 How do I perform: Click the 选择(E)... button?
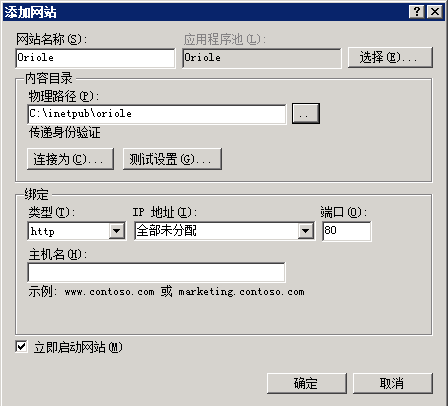pos(390,58)
